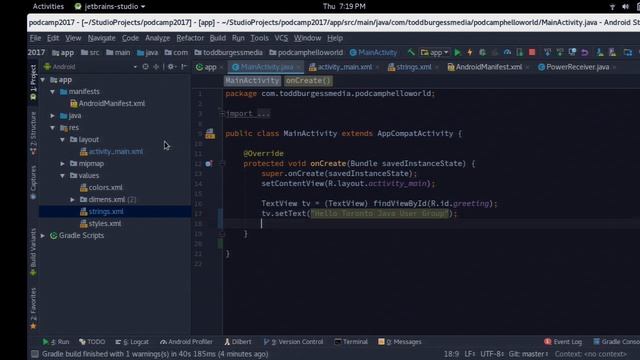Collapse the manifests folder

click(x=53, y=91)
